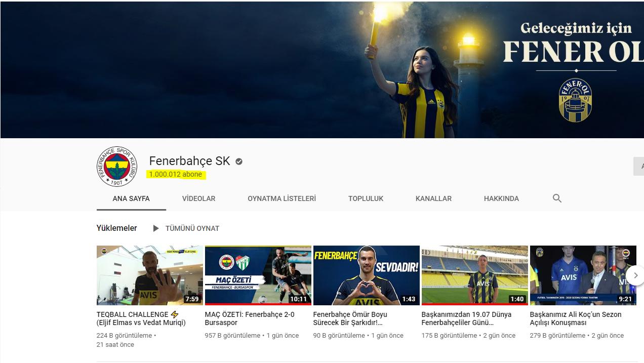Open TEQBALL CHALLENGE video title link

(x=141, y=318)
